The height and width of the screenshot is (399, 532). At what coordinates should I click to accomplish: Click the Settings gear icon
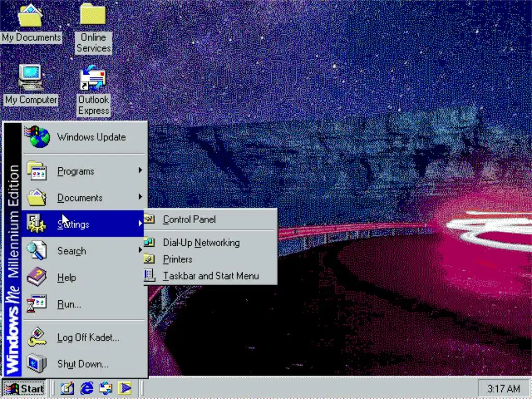(x=37, y=223)
